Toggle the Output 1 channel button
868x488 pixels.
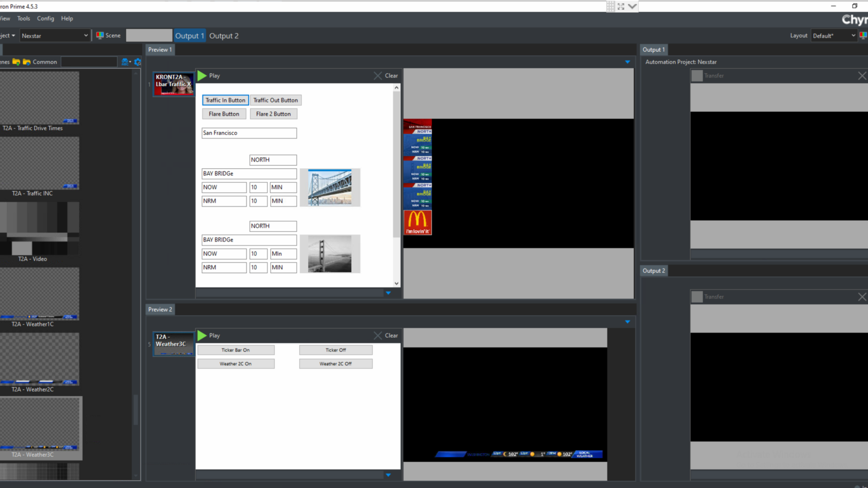click(x=189, y=36)
